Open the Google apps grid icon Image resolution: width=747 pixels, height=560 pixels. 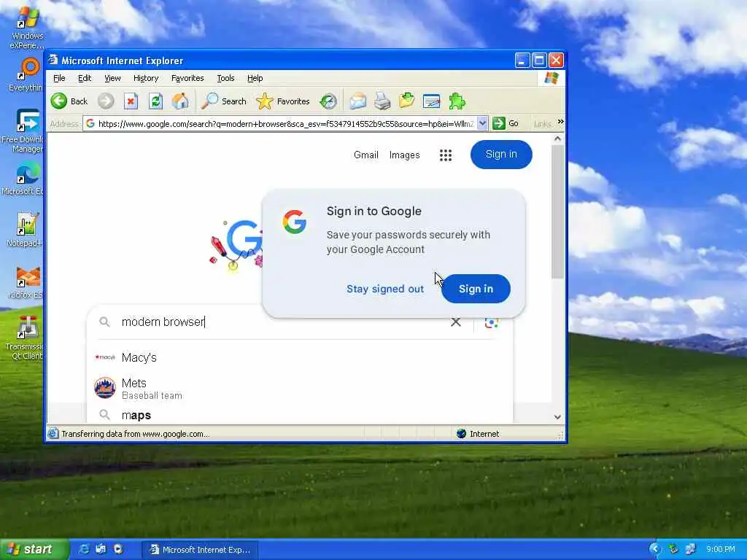446,155
